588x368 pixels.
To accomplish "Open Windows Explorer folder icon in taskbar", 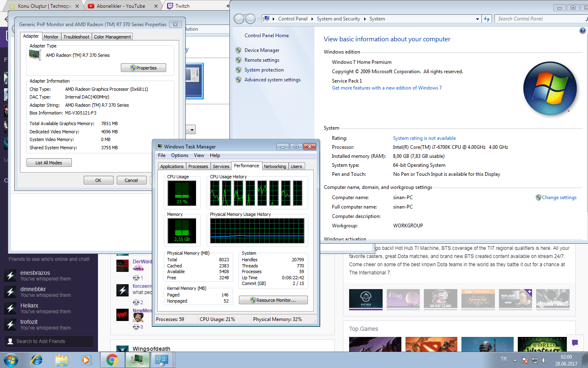I will [x=62, y=360].
